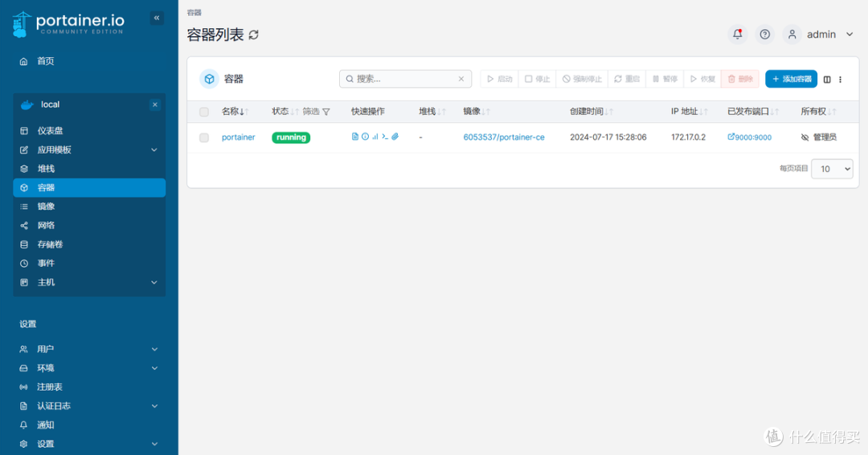Click the 管理员 ownership cell
The image size is (868, 455).
tap(818, 137)
